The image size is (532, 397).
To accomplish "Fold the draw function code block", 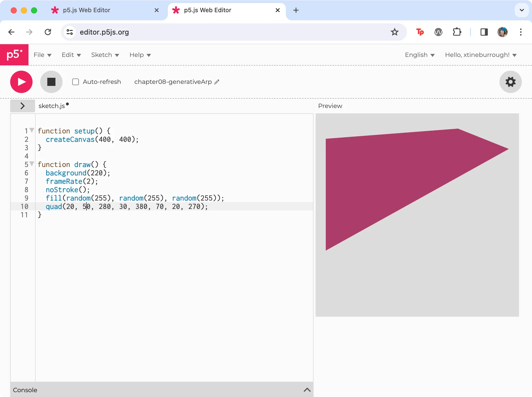I will [x=32, y=164].
